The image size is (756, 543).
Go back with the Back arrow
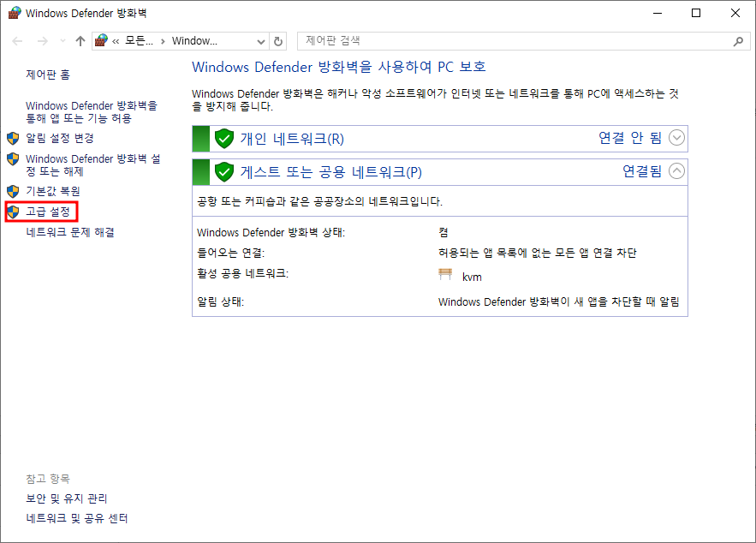(x=17, y=41)
